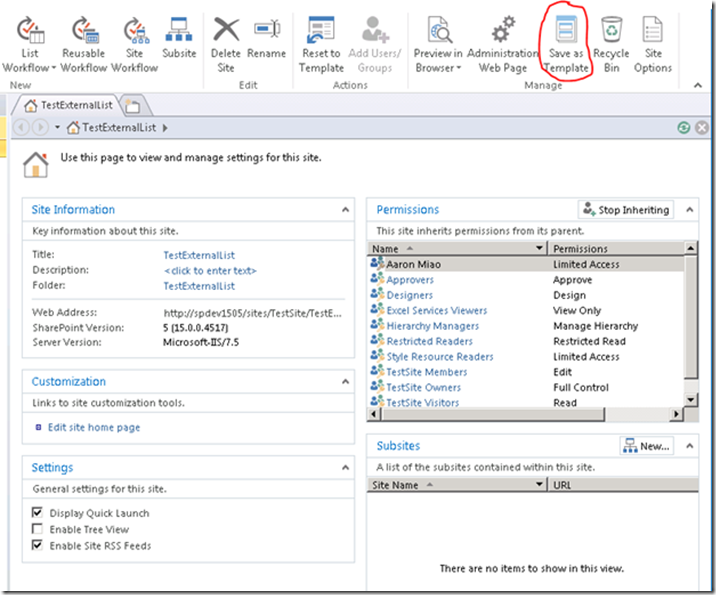Open Hierarchy Managers group
716x595 pixels.
click(x=432, y=326)
